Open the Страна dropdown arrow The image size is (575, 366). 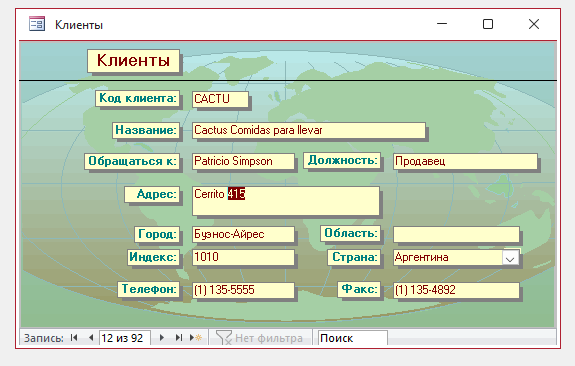[510, 257]
